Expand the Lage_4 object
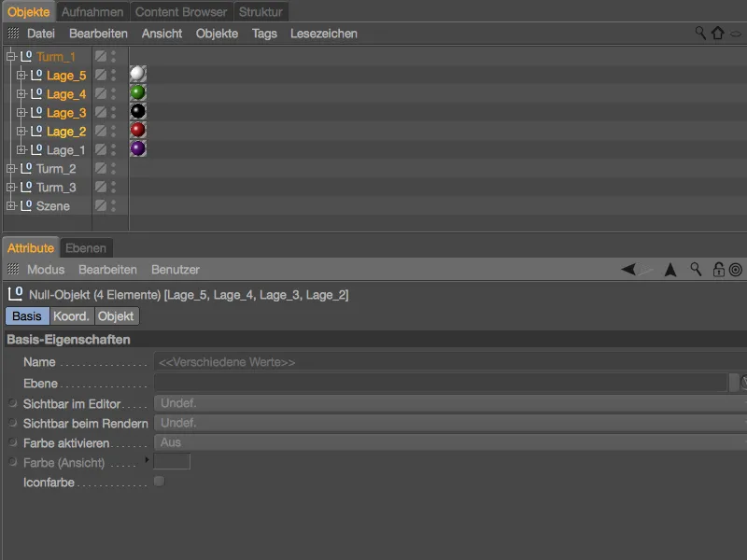 coord(21,94)
